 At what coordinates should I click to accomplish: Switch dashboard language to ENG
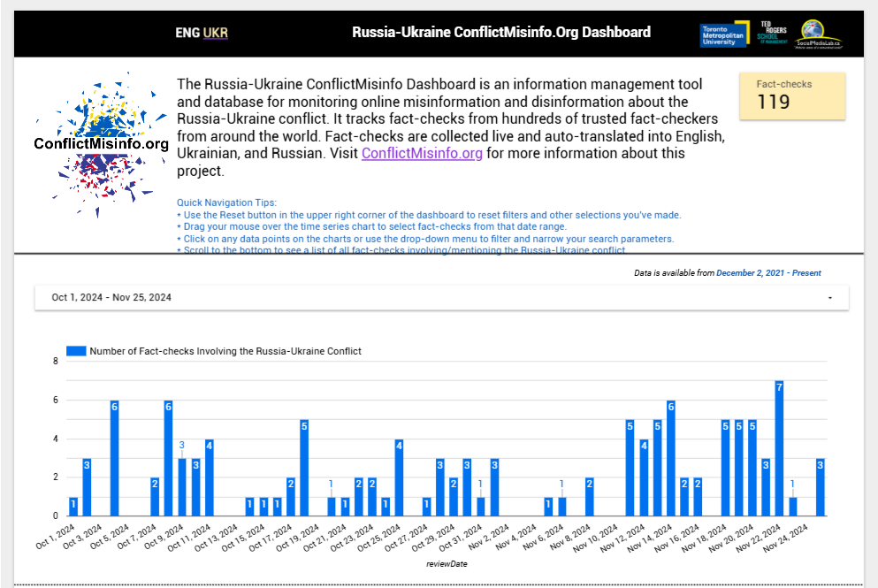coord(187,33)
